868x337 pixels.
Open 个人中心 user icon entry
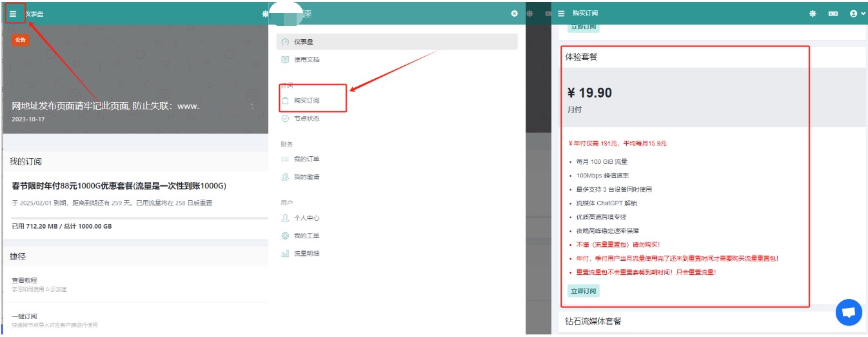tap(285, 218)
